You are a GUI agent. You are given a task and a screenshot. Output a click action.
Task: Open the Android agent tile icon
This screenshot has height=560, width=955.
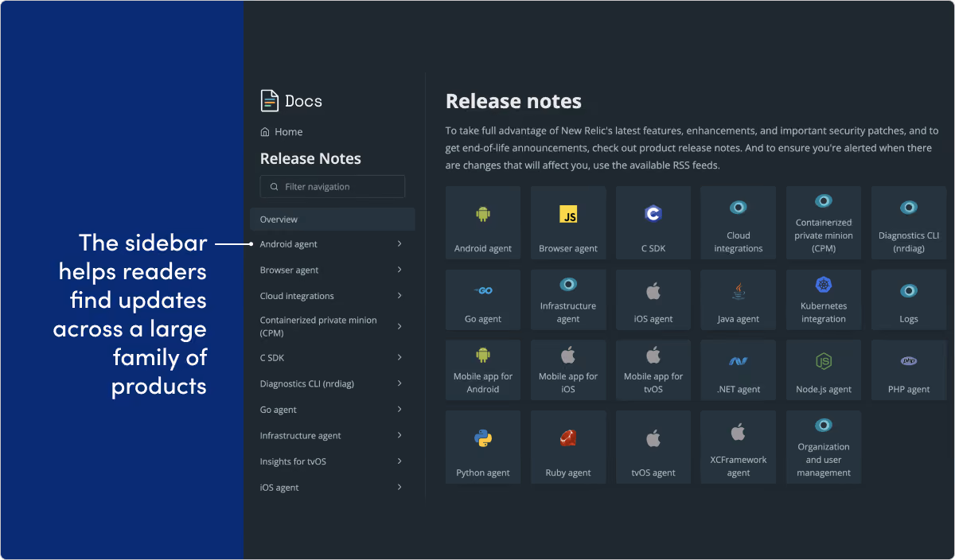(482, 214)
